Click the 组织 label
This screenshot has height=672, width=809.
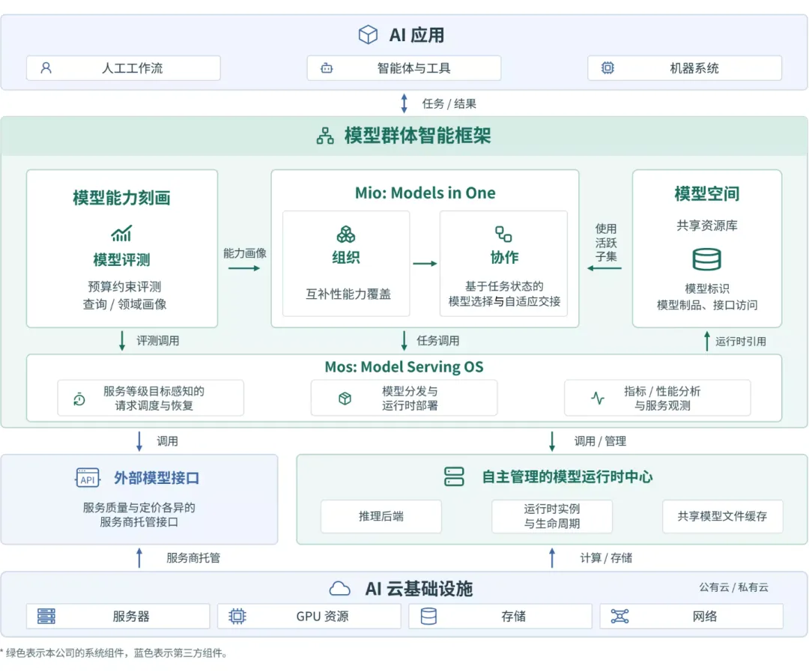(x=345, y=257)
